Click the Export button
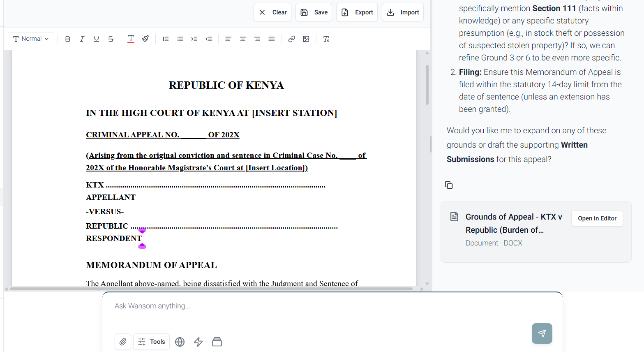This screenshot has width=644, height=352. (357, 12)
